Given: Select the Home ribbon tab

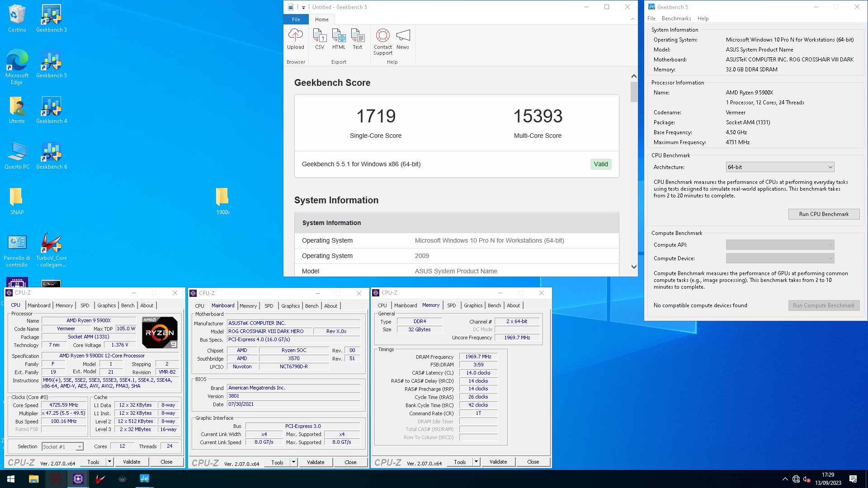Looking at the screenshot, I should [x=322, y=19].
